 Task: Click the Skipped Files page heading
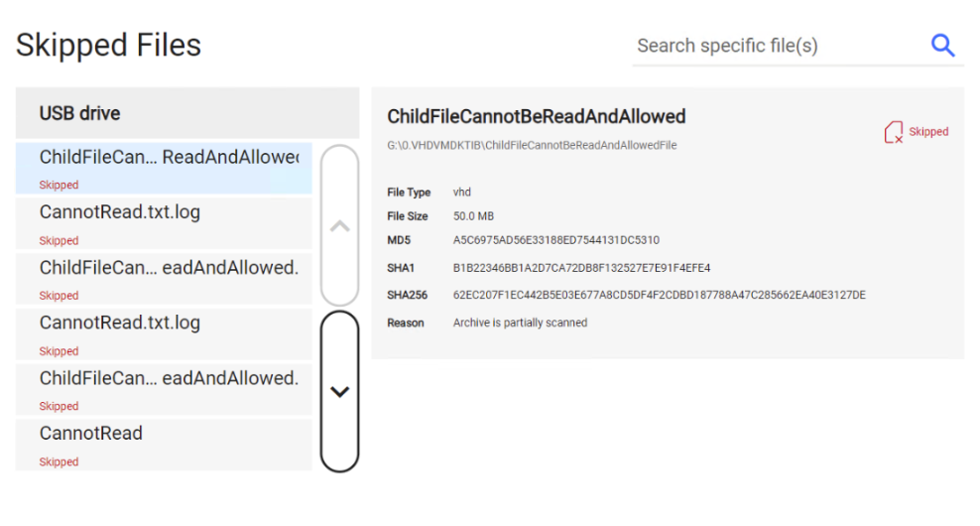tap(108, 45)
